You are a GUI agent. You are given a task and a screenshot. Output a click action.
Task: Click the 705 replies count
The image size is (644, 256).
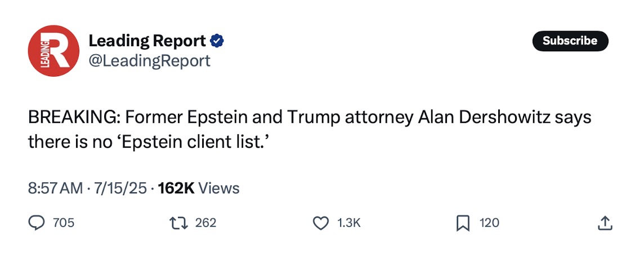pyautogui.click(x=64, y=223)
